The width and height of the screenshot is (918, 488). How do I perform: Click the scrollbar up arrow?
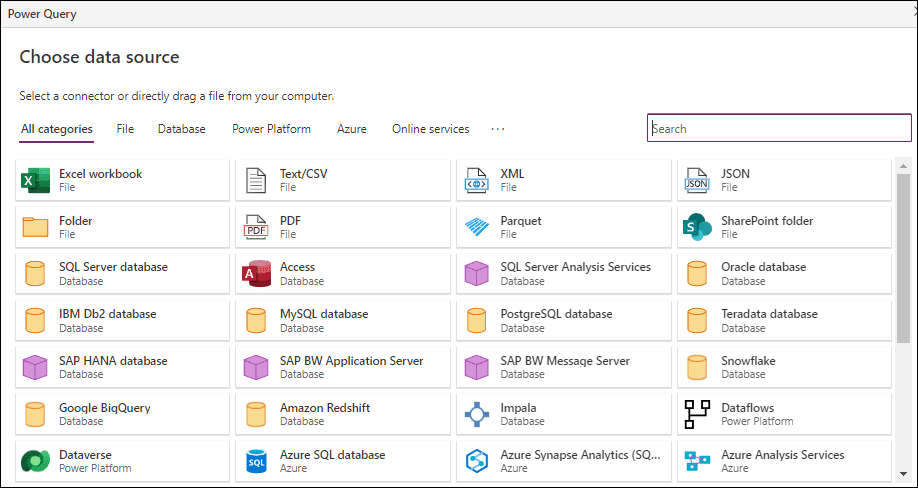point(903,167)
